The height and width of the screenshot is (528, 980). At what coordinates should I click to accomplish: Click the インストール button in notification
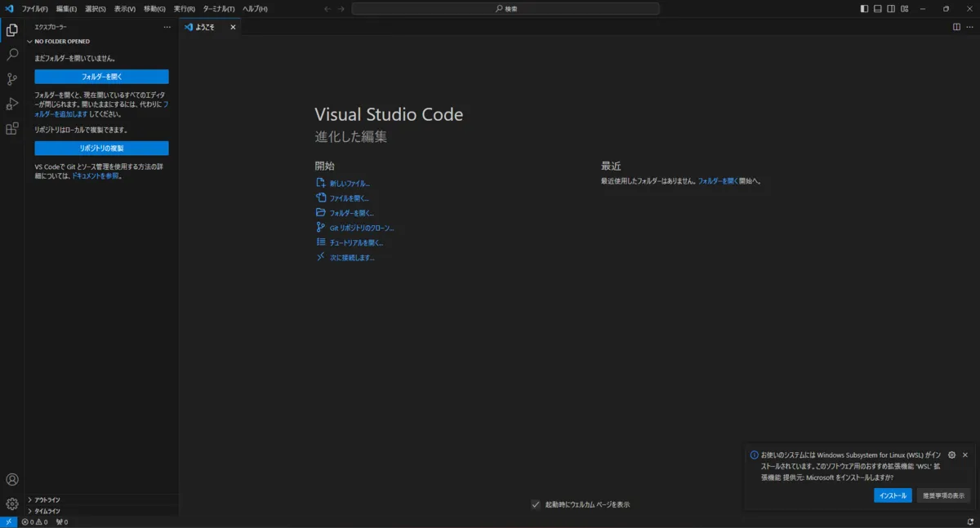(893, 495)
